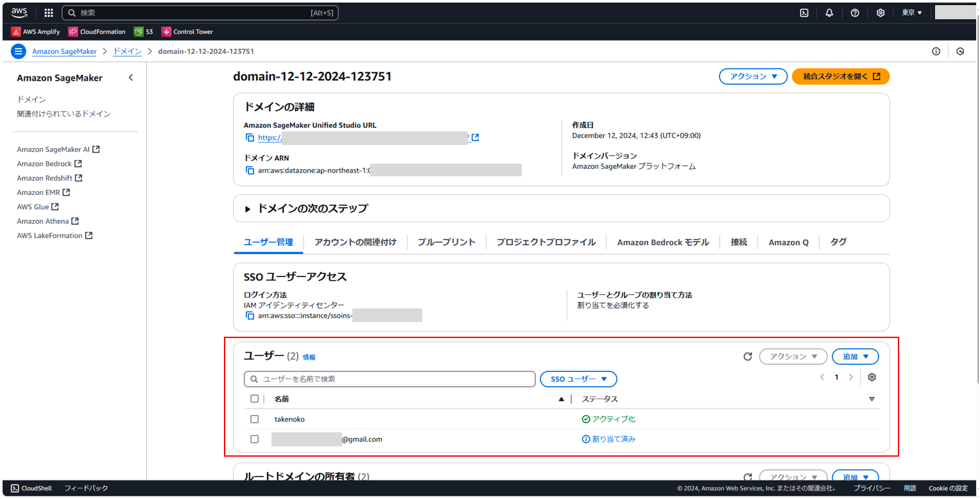The height and width of the screenshot is (499, 980).
Task: Switch to ユーザー管理 tab
Action: click(268, 242)
